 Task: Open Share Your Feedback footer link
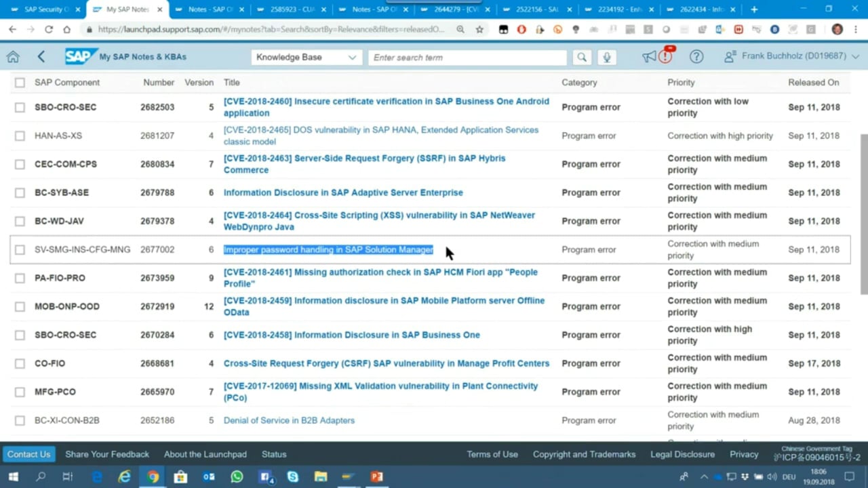107,454
